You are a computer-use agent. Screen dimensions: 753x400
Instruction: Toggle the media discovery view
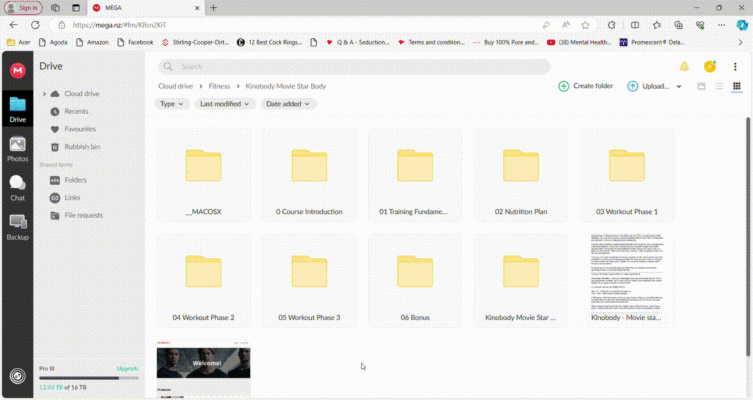(x=701, y=87)
